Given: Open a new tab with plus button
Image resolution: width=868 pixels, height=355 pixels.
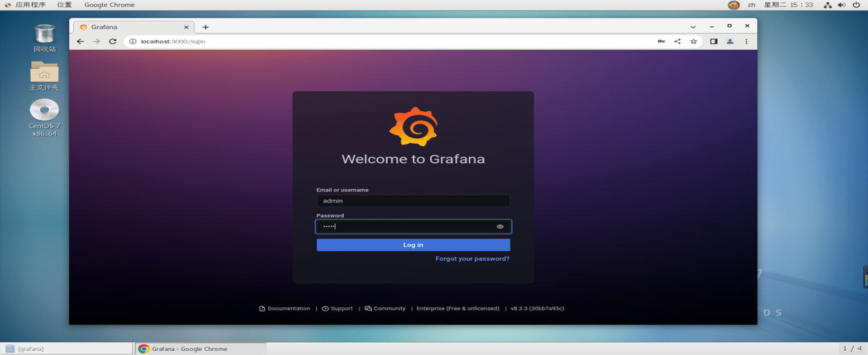Looking at the screenshot, I should 205,27.
